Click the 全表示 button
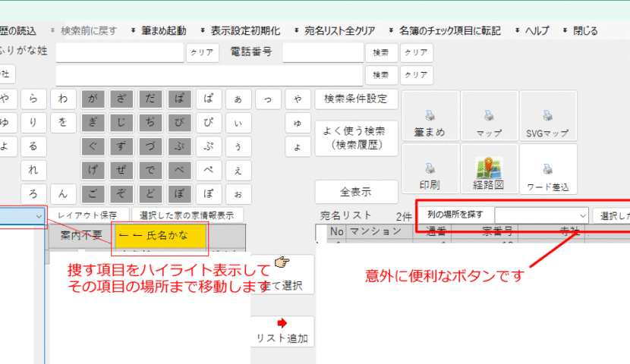 355,190
